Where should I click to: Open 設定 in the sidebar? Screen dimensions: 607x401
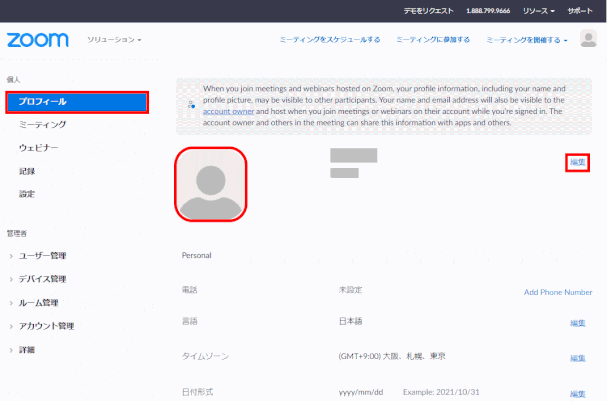[27, 194]
